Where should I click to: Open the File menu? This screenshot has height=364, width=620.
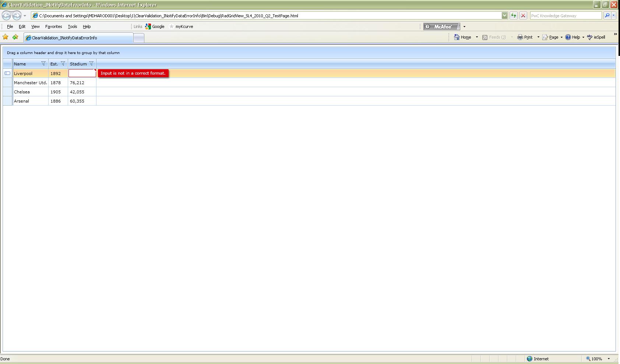pos(10,26)
